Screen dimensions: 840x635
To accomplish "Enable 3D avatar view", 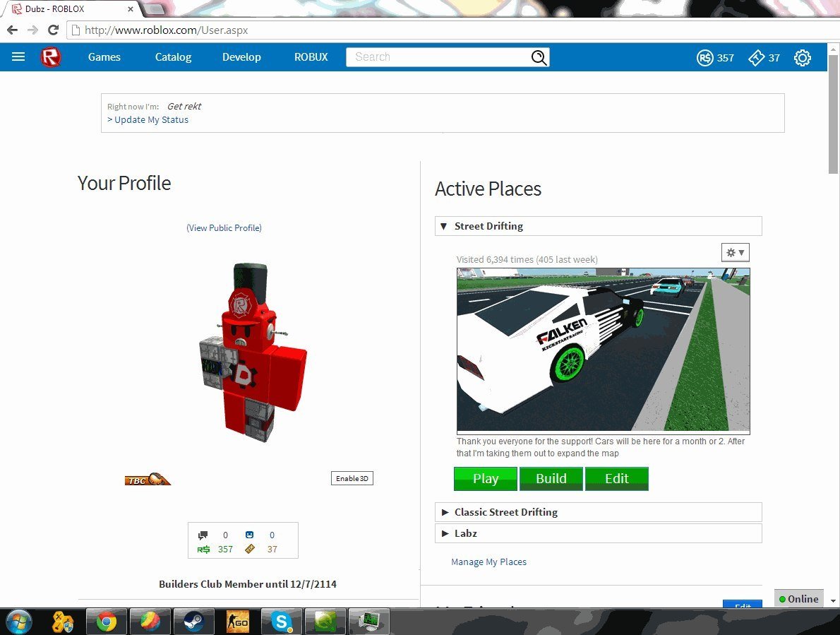I will click(x=352, y=479).
